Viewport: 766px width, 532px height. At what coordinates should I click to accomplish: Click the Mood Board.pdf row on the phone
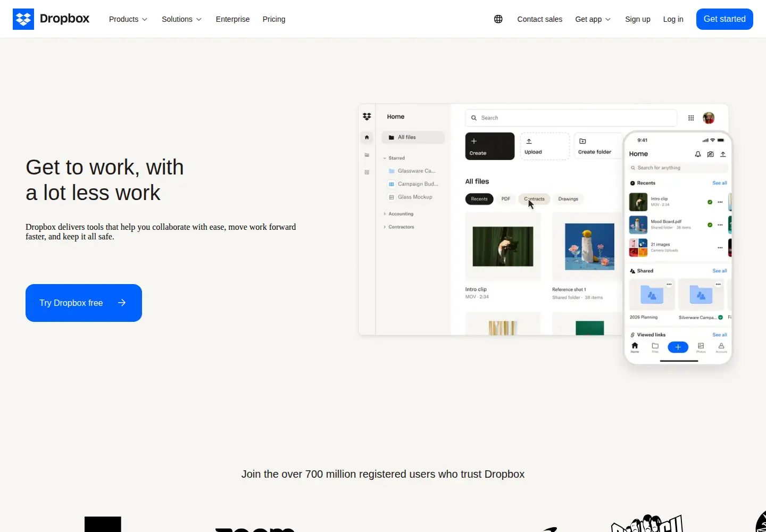click(x=676, y=225)
